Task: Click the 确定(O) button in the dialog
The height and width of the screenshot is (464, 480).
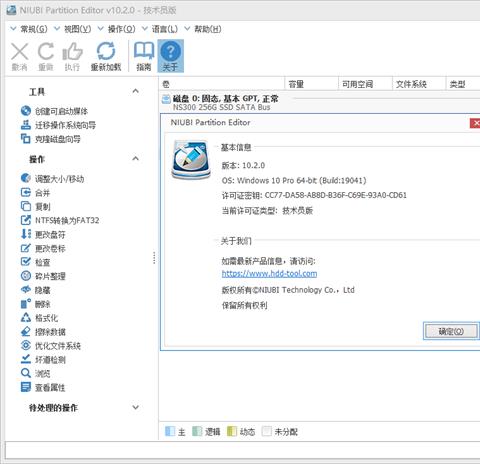Action: (451, 331)
